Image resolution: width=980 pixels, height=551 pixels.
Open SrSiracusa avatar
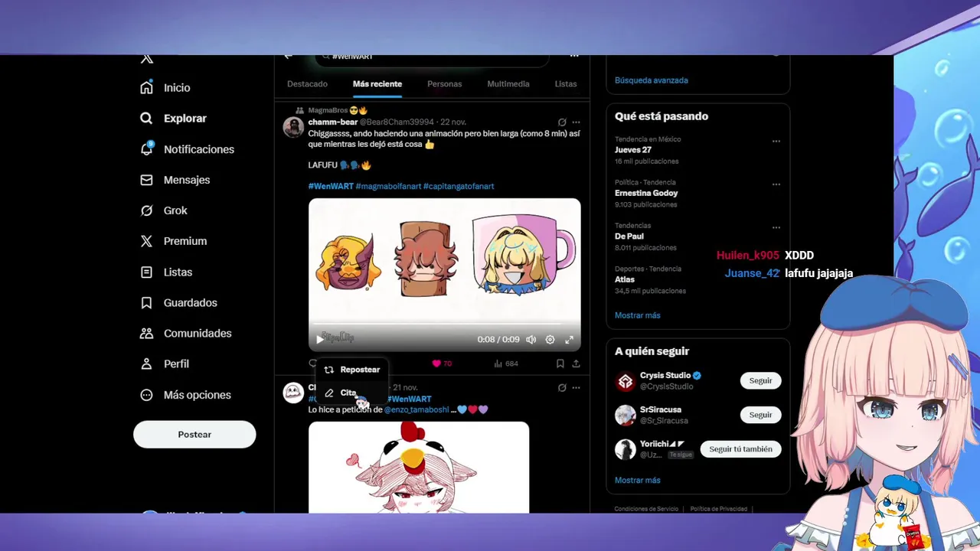(x=626, y=416)
